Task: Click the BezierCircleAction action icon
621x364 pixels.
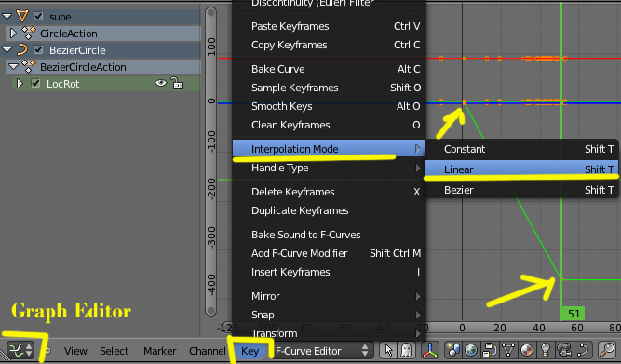Action: click(29, 67)
